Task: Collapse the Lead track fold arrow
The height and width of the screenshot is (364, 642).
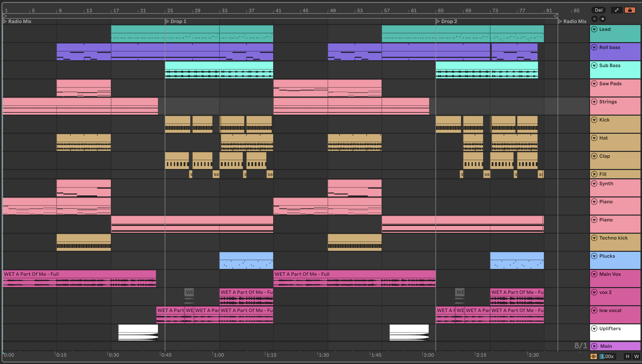Action: pos(594,29)
